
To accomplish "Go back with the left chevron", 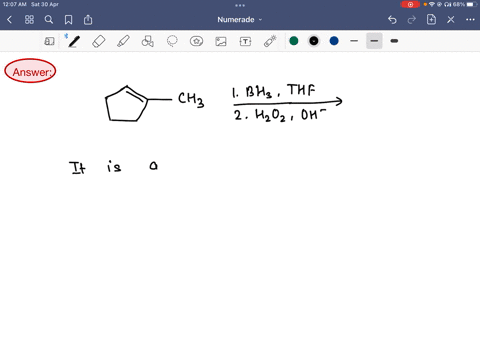I will [9, 20].
